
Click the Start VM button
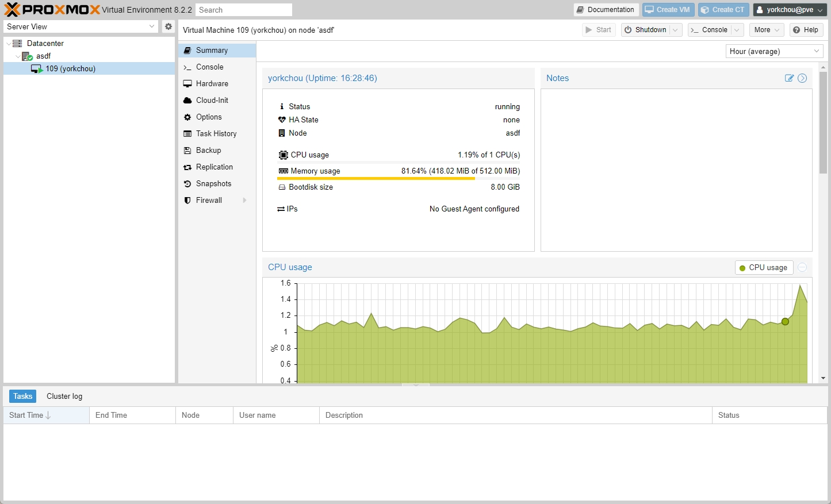599,30
